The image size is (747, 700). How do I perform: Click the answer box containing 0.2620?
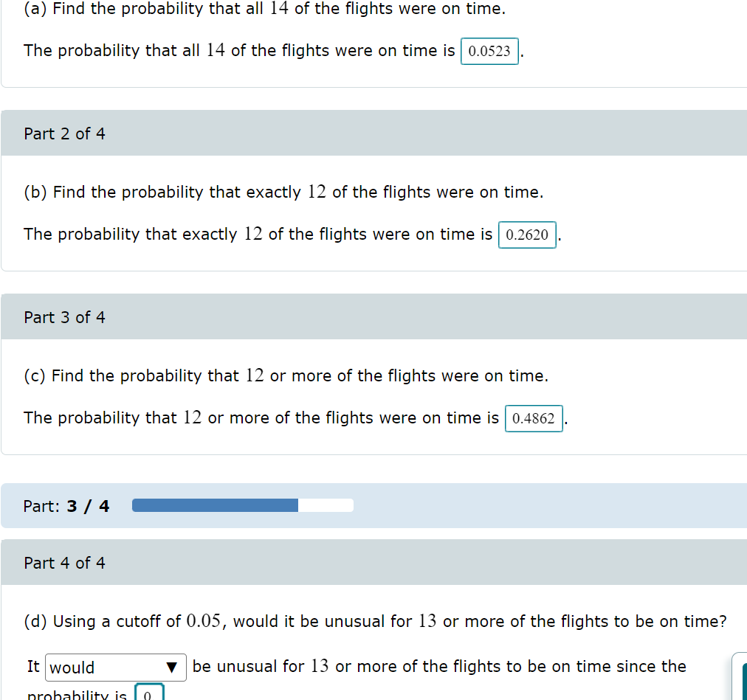527,235
